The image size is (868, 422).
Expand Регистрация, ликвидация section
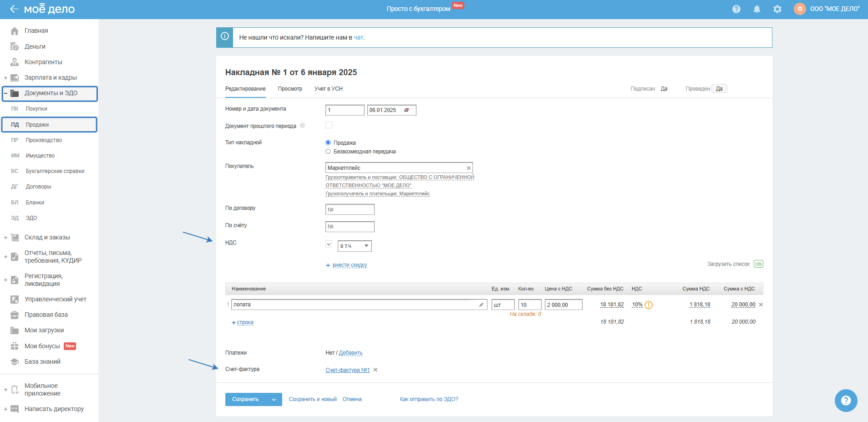click(5, 280)
